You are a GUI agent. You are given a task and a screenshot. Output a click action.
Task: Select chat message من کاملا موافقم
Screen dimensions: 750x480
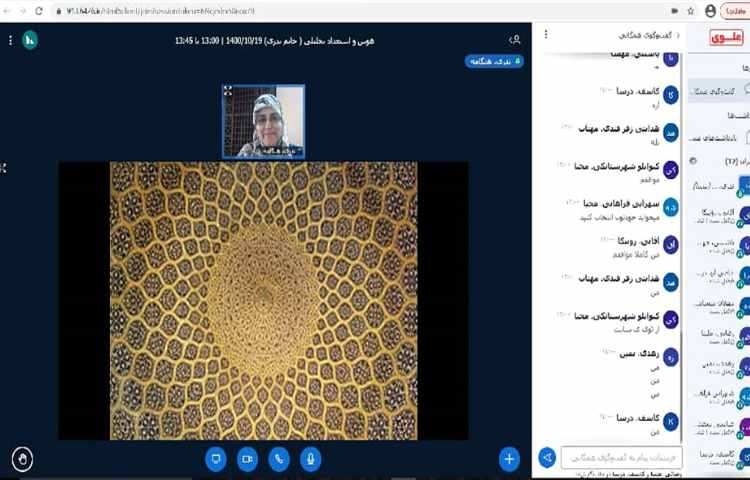pos(636,255)
